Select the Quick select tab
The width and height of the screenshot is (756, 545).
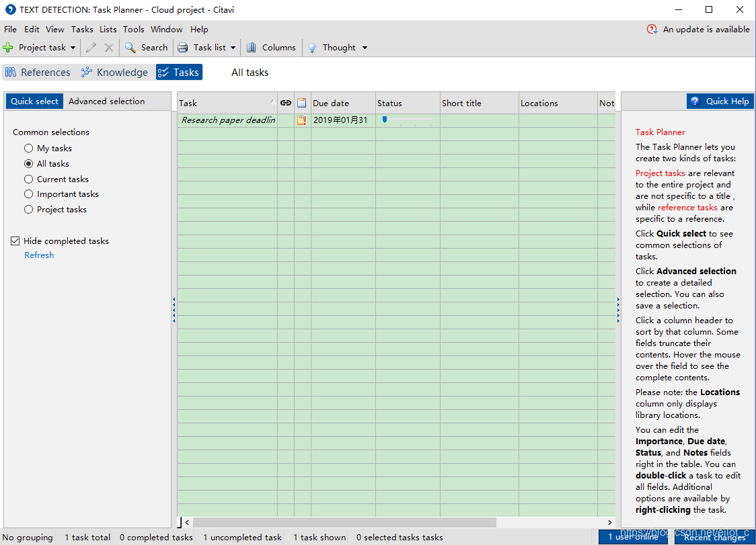[x=34, y=101]
